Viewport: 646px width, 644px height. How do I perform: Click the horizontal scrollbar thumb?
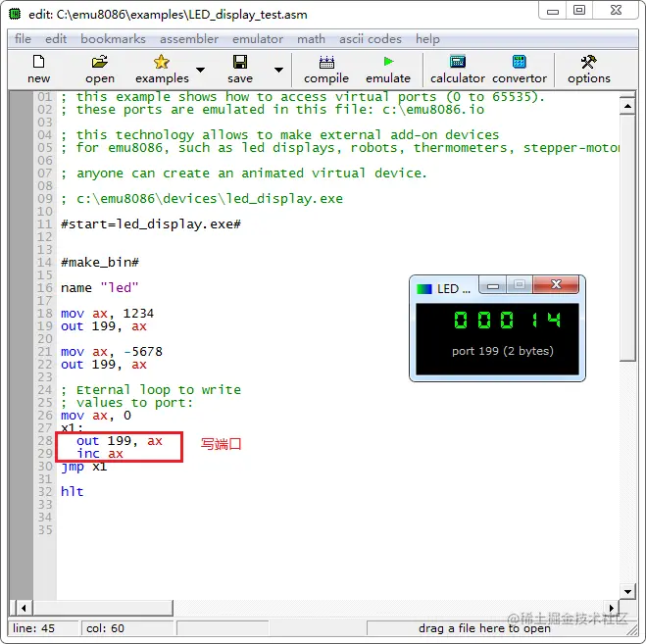[x=102, y=608]
